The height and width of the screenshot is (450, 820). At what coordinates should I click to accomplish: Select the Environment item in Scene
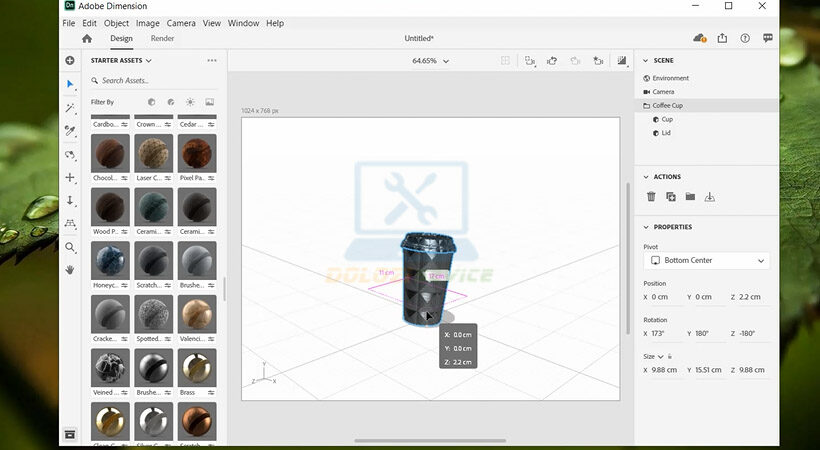[x=670, y=78]
